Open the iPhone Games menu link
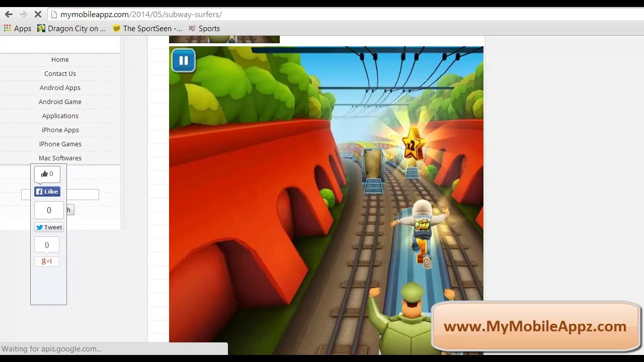Viewport: 644px width, 362px height. [60, 144]
